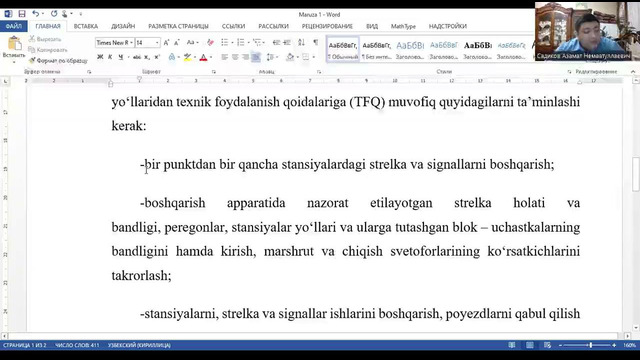Apply red font color
The image size is (640, 360).
(x=203, y=57)
